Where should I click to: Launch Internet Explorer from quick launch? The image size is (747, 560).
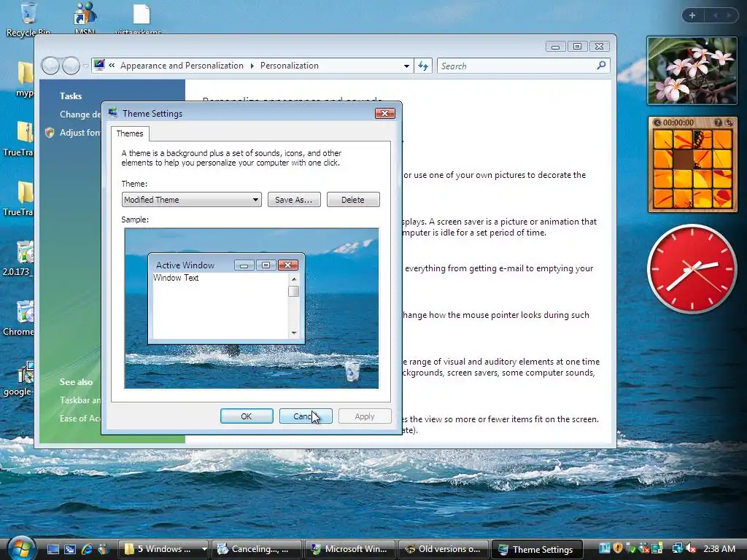pos(87,549)
